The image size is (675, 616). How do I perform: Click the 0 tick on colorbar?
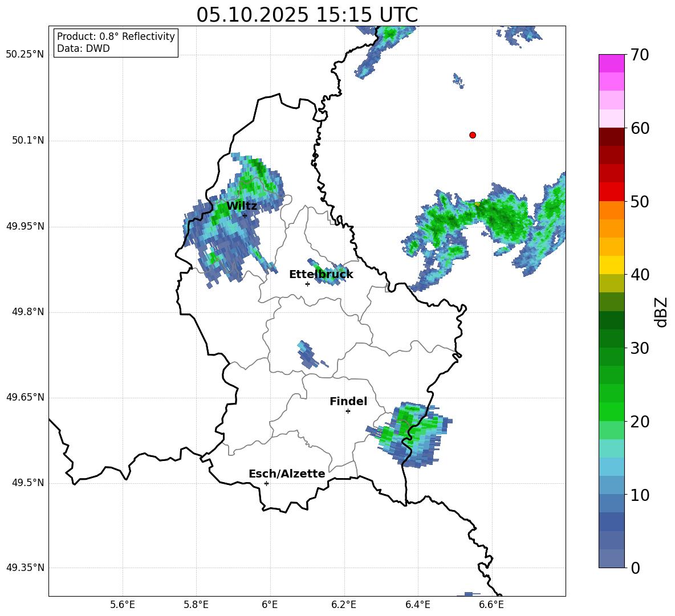point(635,568)
